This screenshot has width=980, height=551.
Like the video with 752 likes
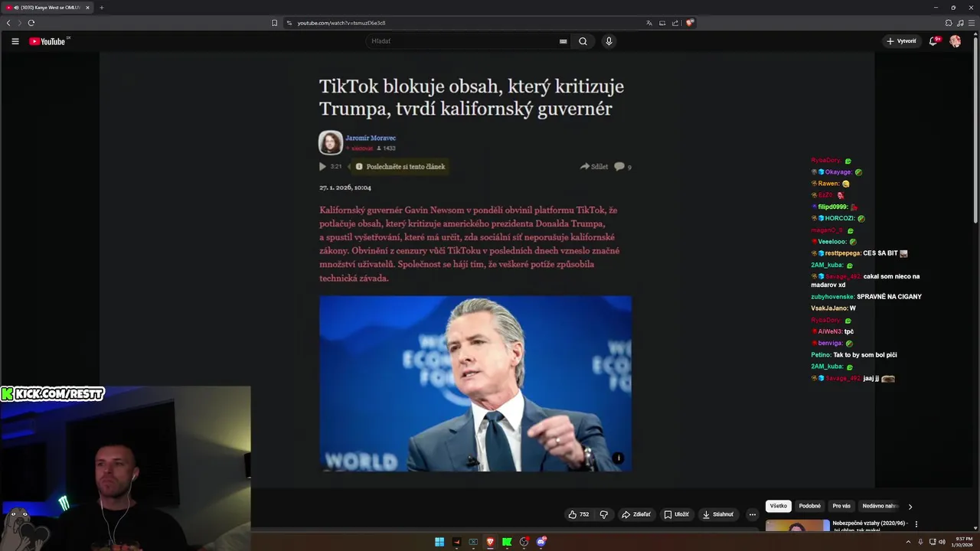coord(578,514)
